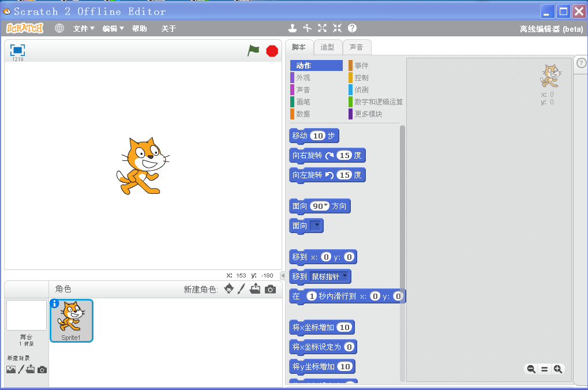Switch to the 造型 tab

pyautogui.click(x=327, y=47)
